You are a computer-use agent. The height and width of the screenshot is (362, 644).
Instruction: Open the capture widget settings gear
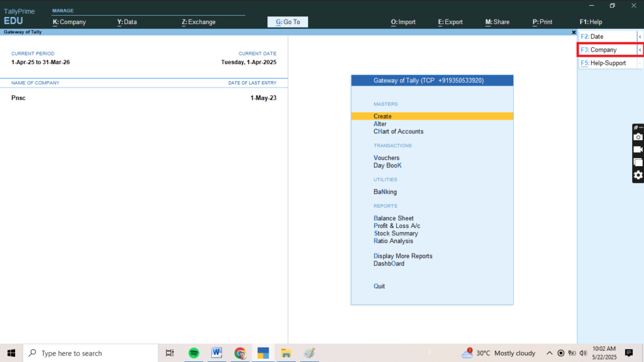click(638, 175)
